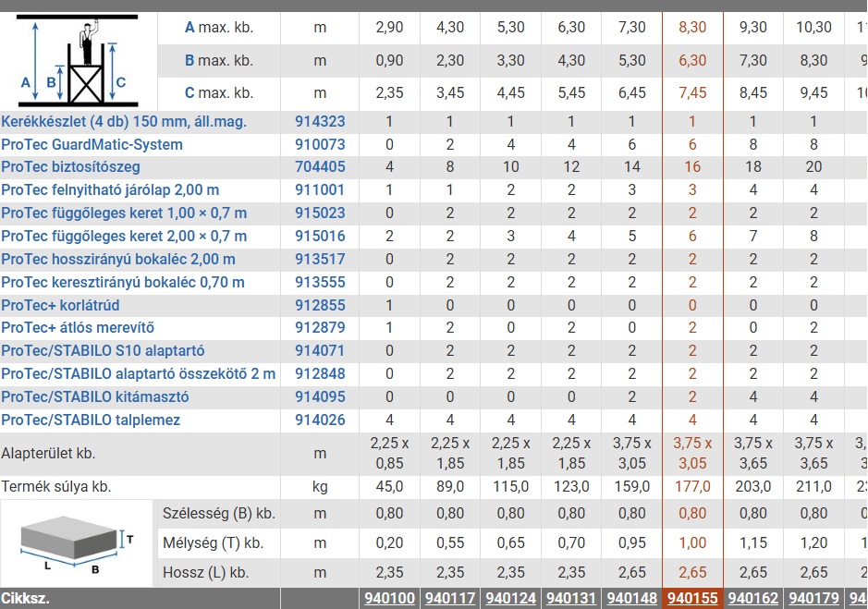The image size is (868, 609).
Task: Select product variant 940162
Action: pyautogui.click(x=753, y=599)
